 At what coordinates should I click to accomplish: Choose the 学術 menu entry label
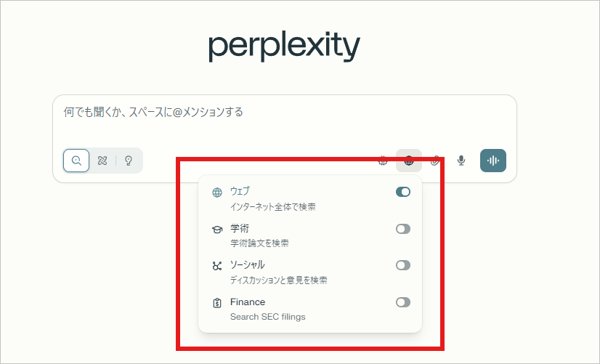[x=240, y=228]
